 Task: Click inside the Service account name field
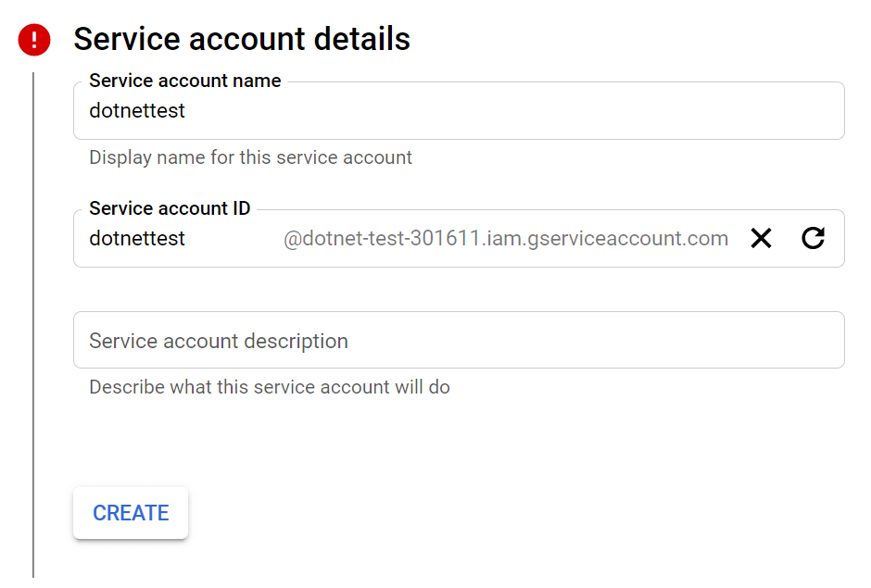point(371,110)
